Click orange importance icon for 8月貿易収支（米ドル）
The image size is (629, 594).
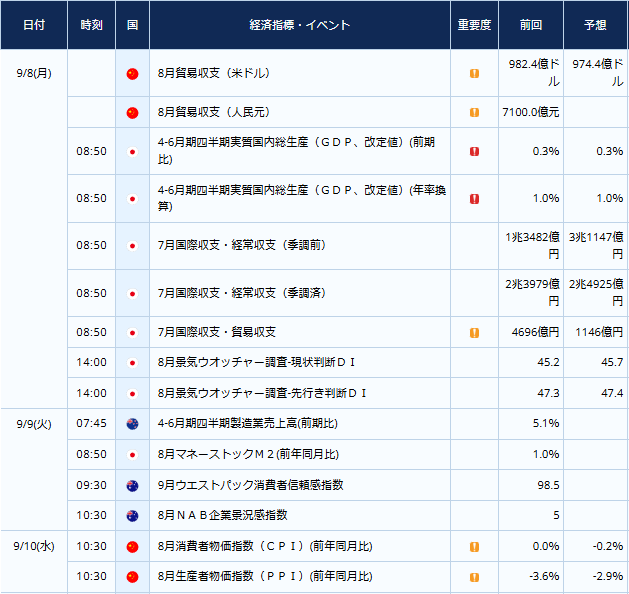point(474,73)
